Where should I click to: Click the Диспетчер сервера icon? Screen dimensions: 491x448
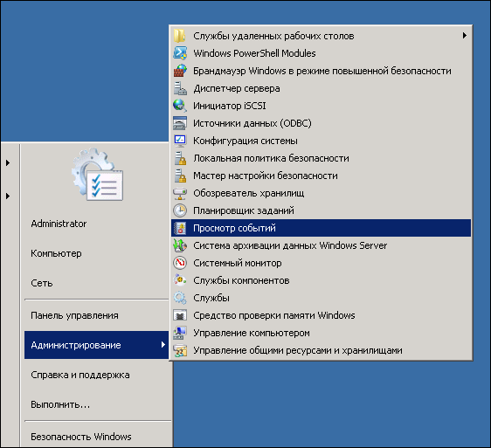(180, 88)
